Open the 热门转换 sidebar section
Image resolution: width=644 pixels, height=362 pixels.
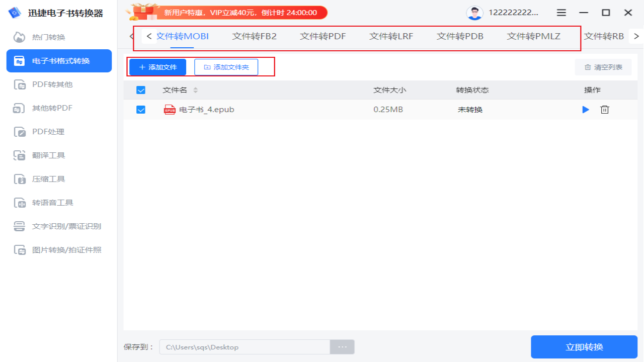click(45, 37)
